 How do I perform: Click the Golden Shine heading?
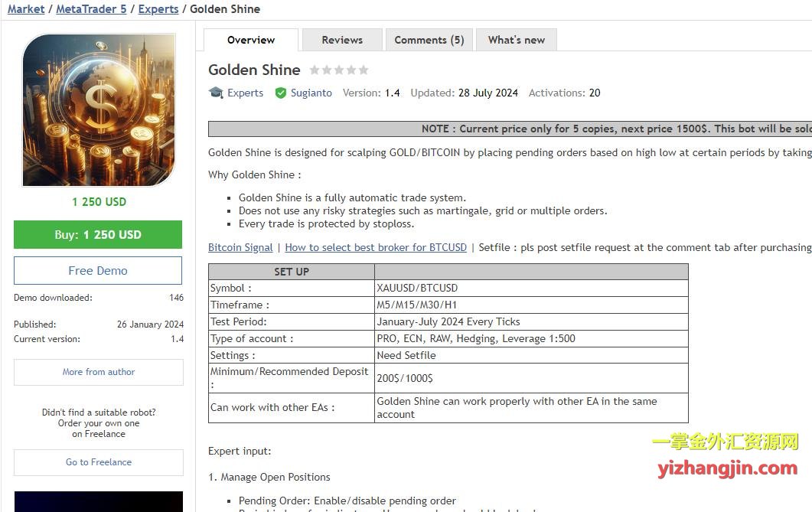(254, 70)
